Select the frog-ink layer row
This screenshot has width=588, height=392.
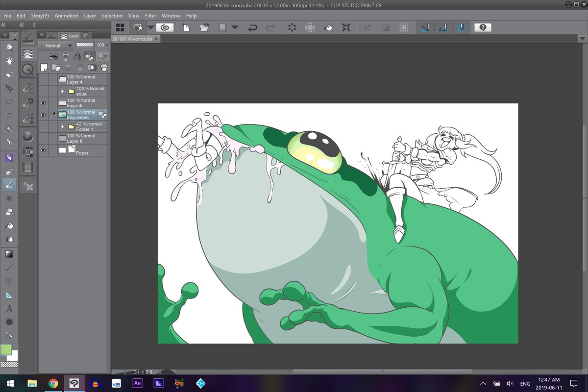point(73,103)
